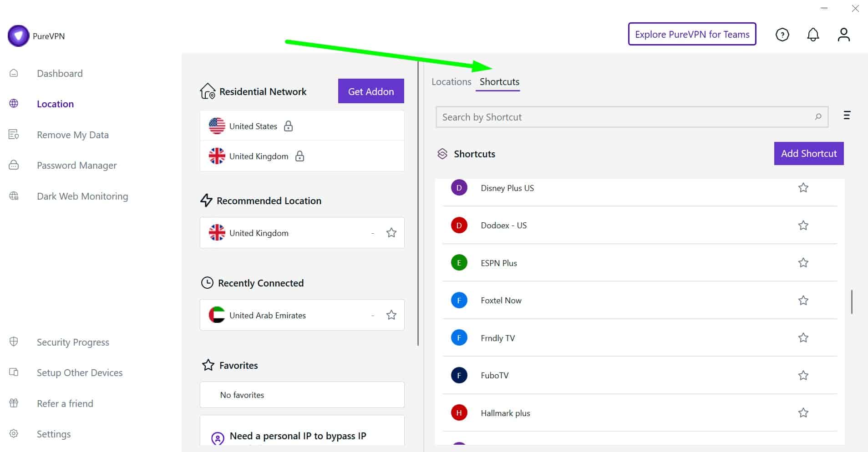The height and width of the screenshot is (452, 868).
Task: Click the Get Addon button
Action: 371,91
